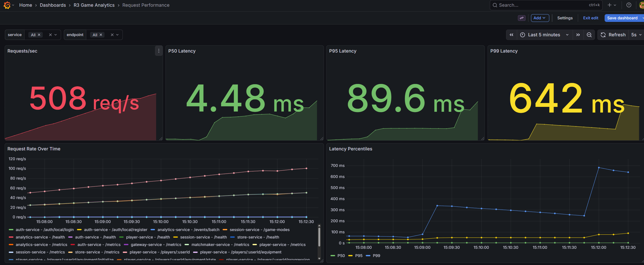Toggle the P99 series in Latency Percentiles
This screenshot has width=644, height=265.
pyautogui.click(x=376, y=255)
